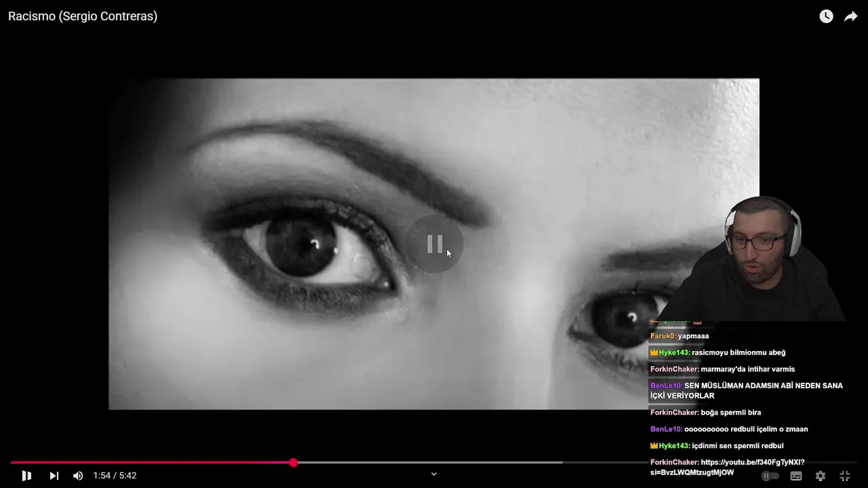Open the video settings gear
The image size is (868, 488).
(x=821, y=476)
